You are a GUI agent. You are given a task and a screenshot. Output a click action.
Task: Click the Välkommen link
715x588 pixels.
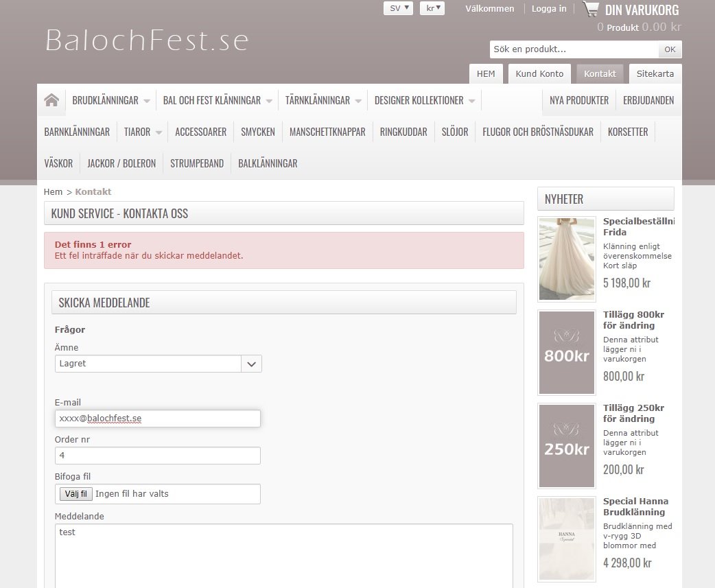(490, 9)
